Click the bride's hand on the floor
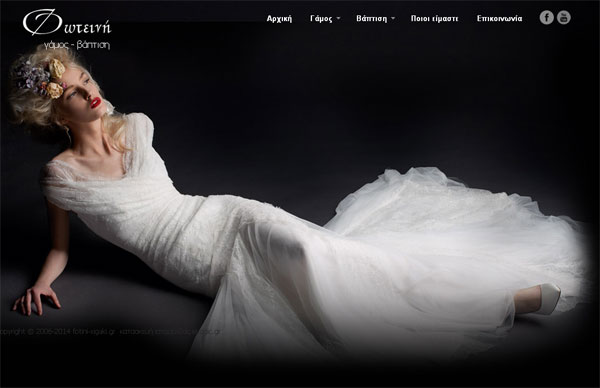The height and width of the screenshot is (388, 600). click(36, 299)
